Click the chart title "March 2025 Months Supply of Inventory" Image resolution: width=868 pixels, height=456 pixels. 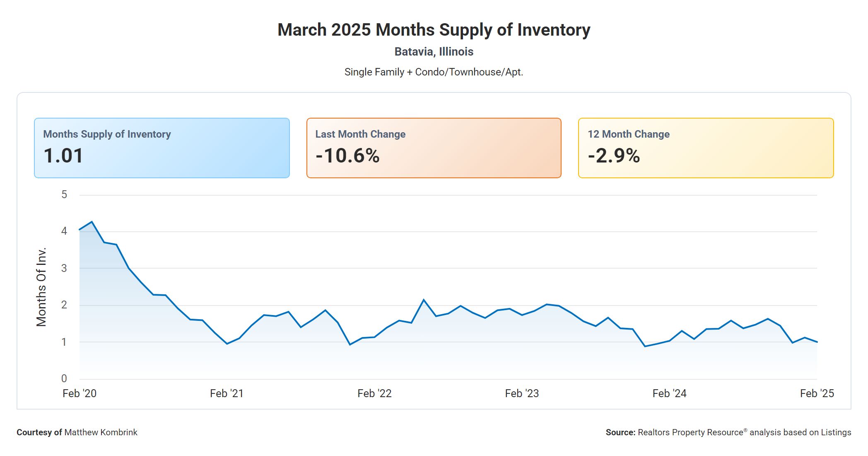[x=434, y=30]
